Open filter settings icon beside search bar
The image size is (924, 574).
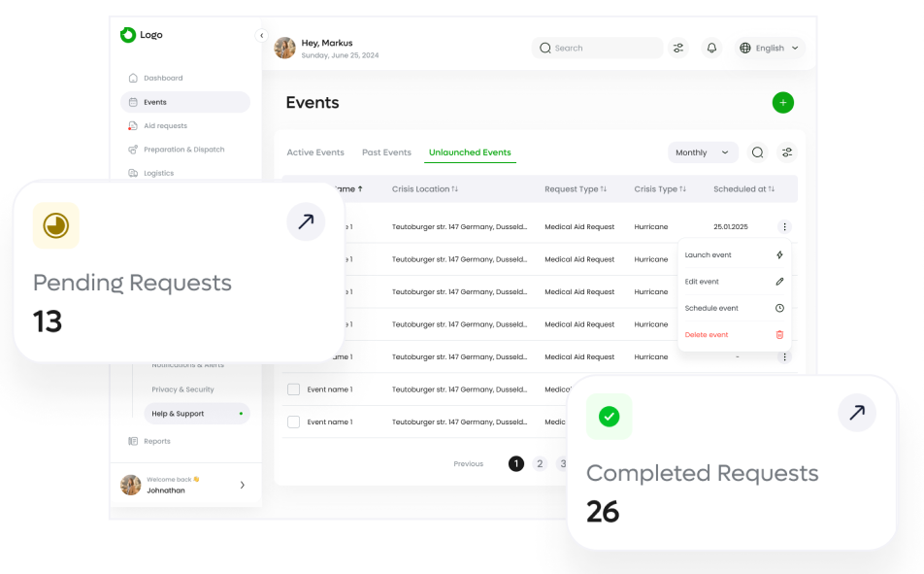point(678,48)
